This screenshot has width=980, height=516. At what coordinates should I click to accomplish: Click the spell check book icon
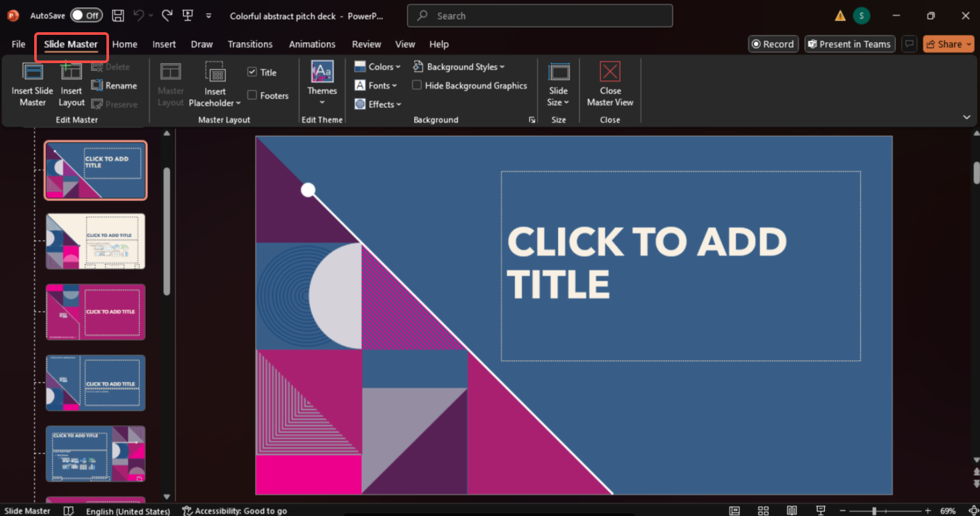pyautogui.click(x=68, y=511)
